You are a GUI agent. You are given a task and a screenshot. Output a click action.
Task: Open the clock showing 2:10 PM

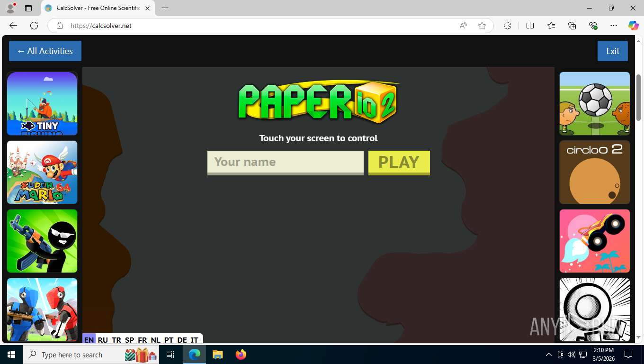click(x=603, y=355)
